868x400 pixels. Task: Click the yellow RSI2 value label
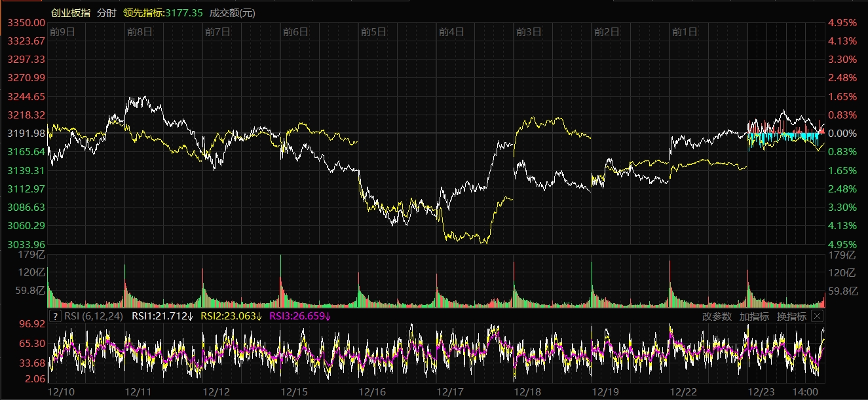pyautogui.click(x=231, y=316)
